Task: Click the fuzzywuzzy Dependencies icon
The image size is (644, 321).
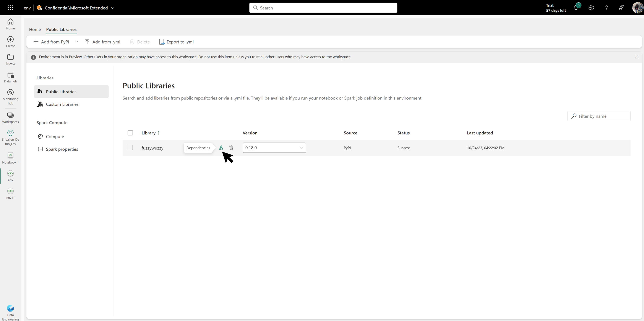Action: [x=221, y=148]
